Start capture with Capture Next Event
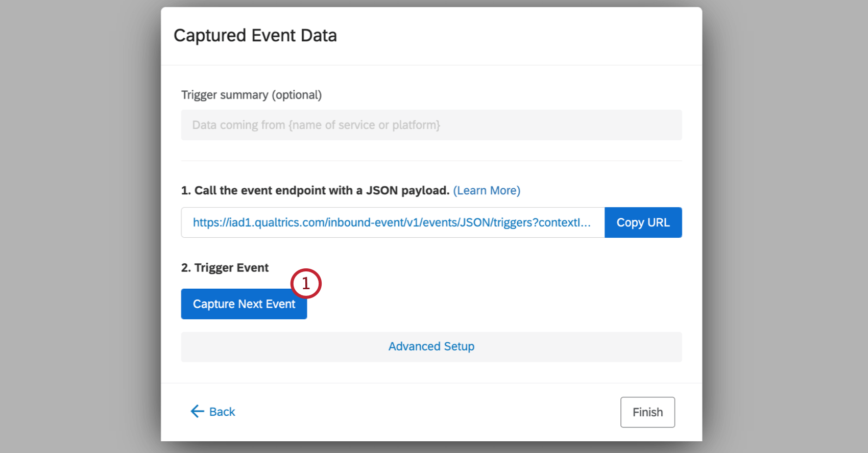868x453 pixels. tap(244, 305)
